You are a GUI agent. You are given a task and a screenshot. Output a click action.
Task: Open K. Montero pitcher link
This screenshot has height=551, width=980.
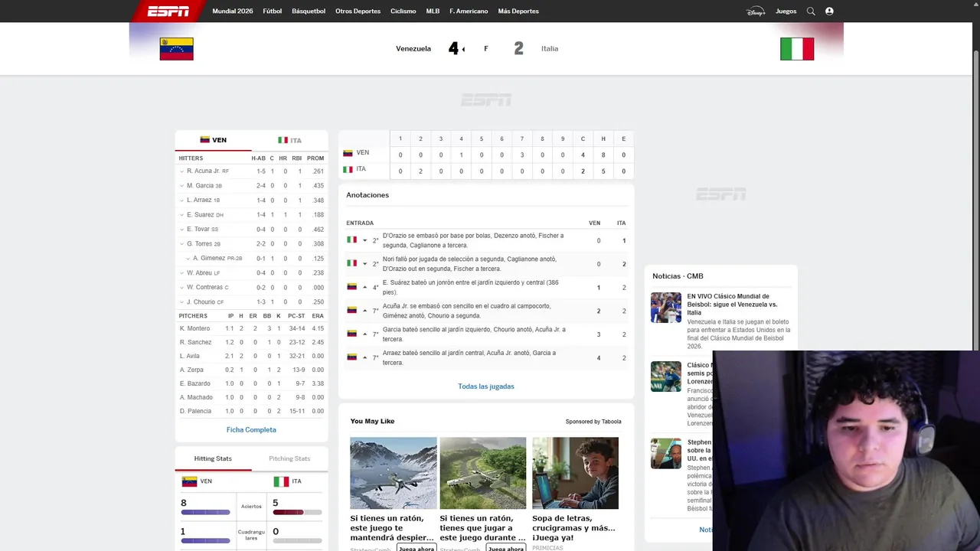194,329
